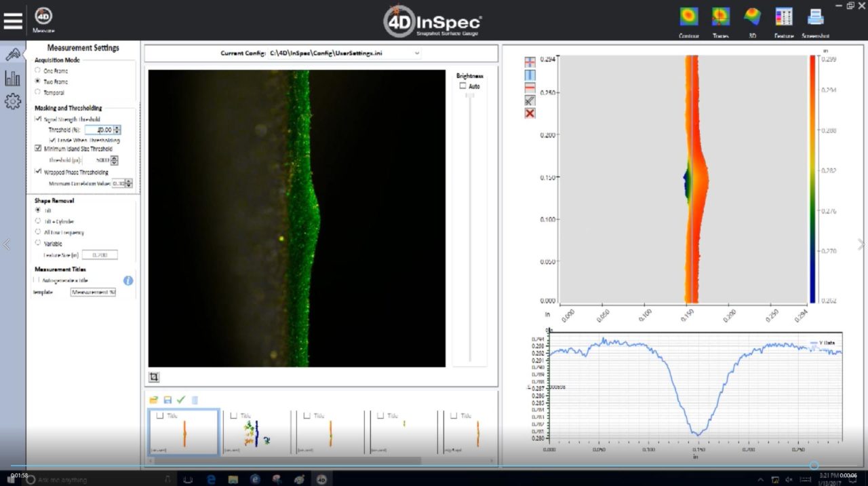Image resolution: width=868 pixels, height=486 pixels.
Task: Switch to the 3D view
Action: 751,17
